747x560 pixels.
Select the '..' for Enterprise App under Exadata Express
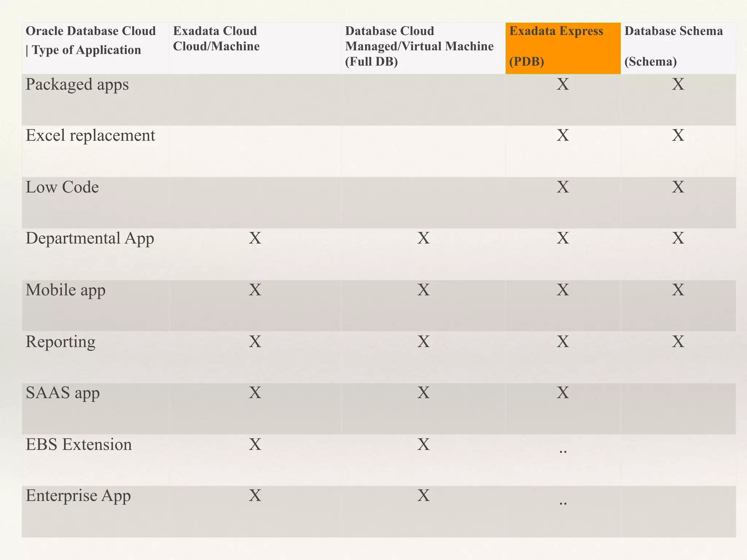coord(563,504)
